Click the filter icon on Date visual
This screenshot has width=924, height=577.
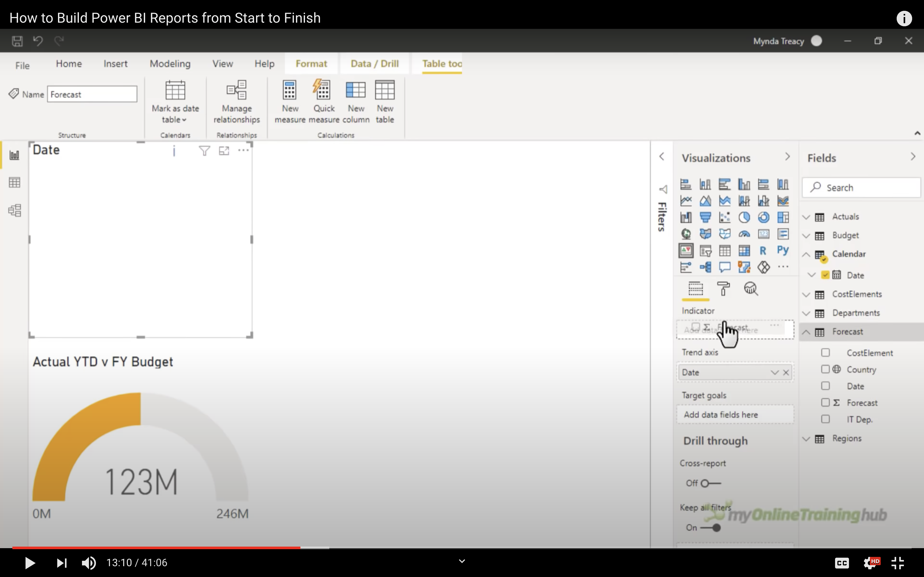pyautogui.click(x=204, y=151)
